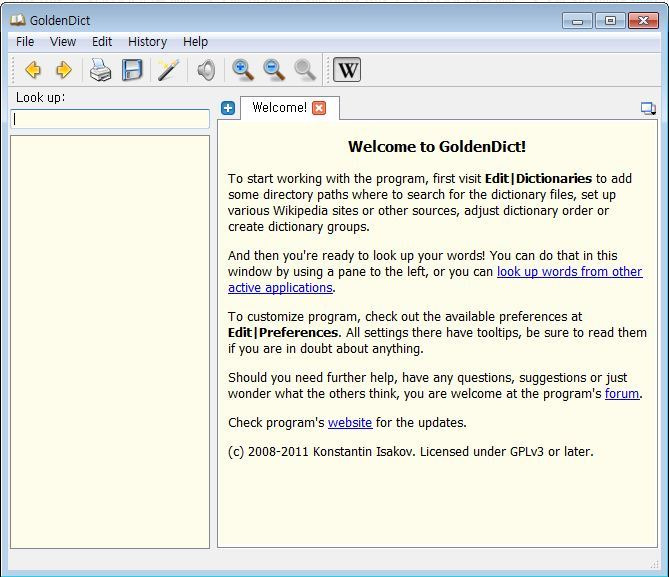Click the bold 'Edit|Preferences' text
This screenshot has height=577, width=669.
(x=284, y=332)
